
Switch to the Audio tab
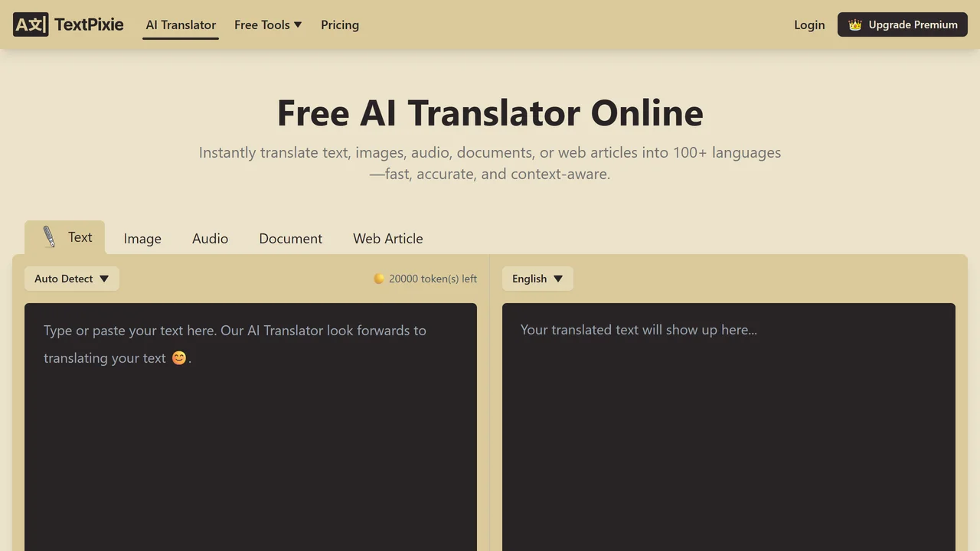tap(210, 239)
